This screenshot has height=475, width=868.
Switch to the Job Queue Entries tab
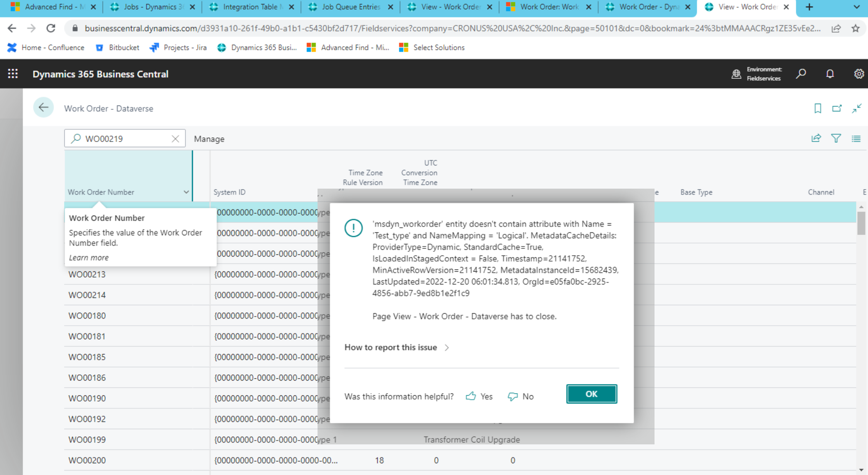pyautogui.click(x=350, y=7)
